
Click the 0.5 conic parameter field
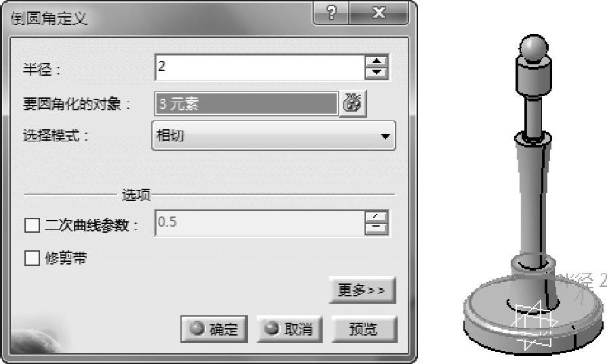pos(259,223)
